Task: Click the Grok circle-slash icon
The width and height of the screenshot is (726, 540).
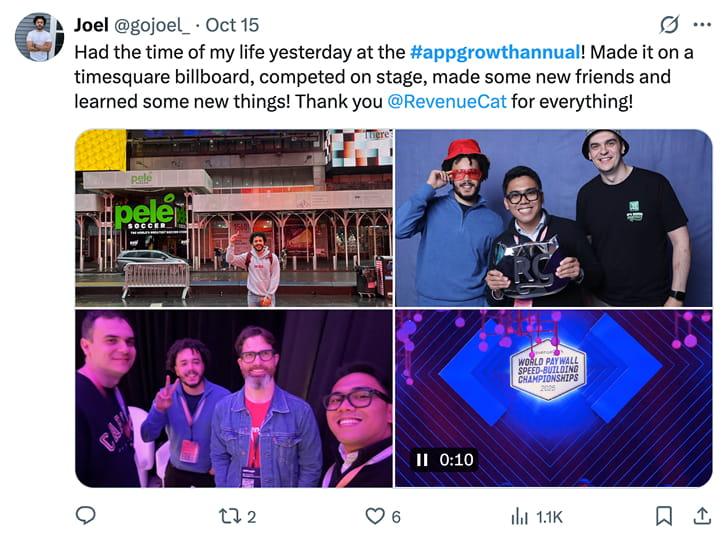Action: point(670,25)
